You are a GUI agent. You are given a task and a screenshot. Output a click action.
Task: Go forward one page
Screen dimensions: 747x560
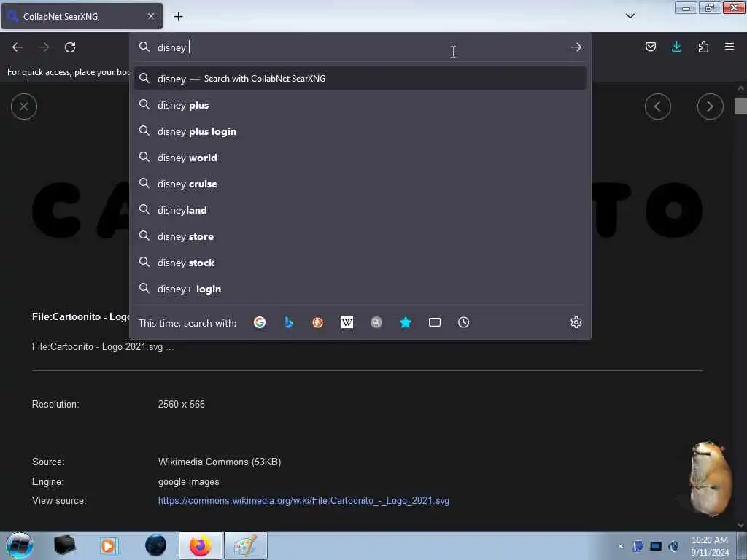pos(44,47)
